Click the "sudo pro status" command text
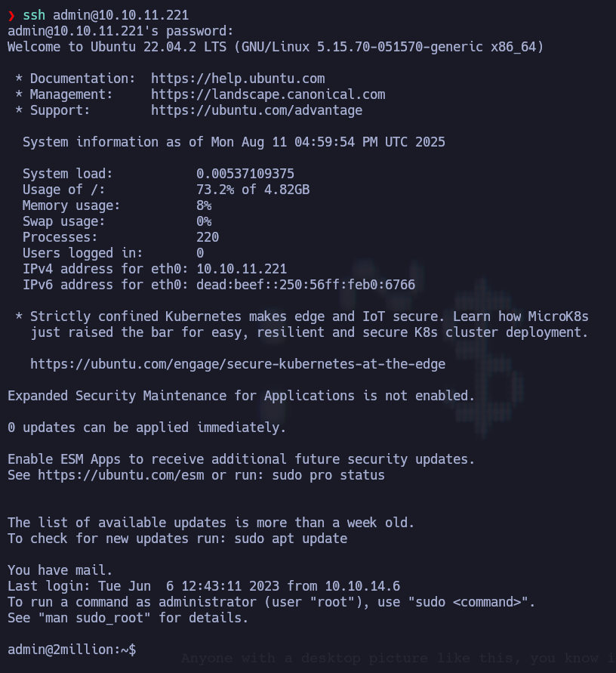This screenshot has height=673, width=616. [x=328, y=475]
